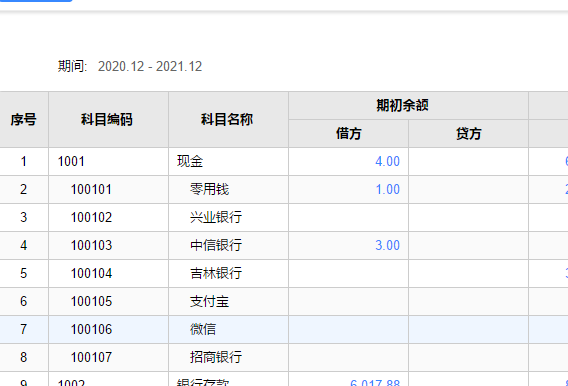568x386 pixels.
Task: Select account code 100107
Action: (x=91, y=357)
